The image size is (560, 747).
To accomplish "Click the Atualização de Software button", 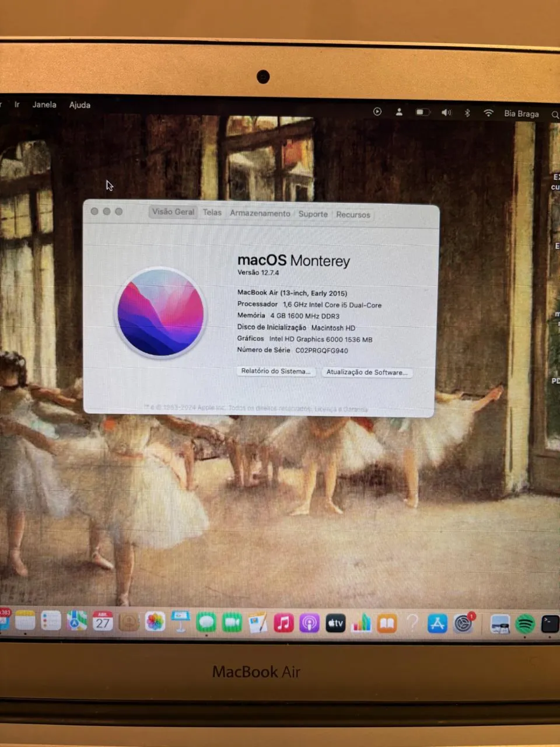I will pos(367,372).
